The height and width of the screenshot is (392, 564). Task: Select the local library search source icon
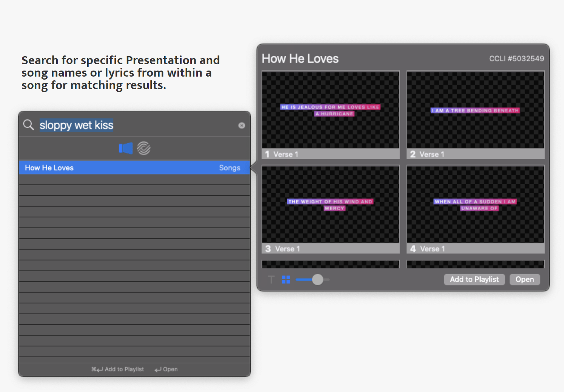[126, 148]
